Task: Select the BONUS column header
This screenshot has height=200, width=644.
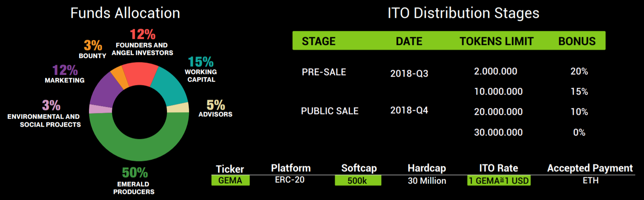Action: click(577, 41)
